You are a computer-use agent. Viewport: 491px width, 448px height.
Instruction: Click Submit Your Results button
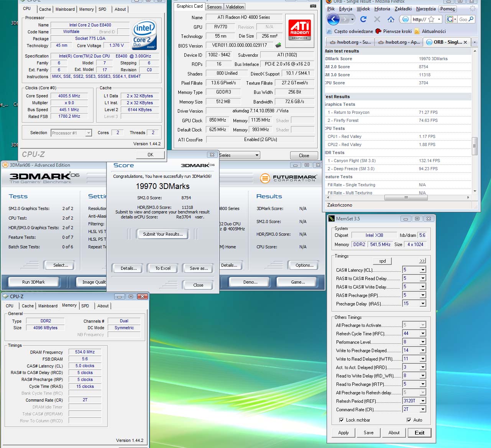163,234
